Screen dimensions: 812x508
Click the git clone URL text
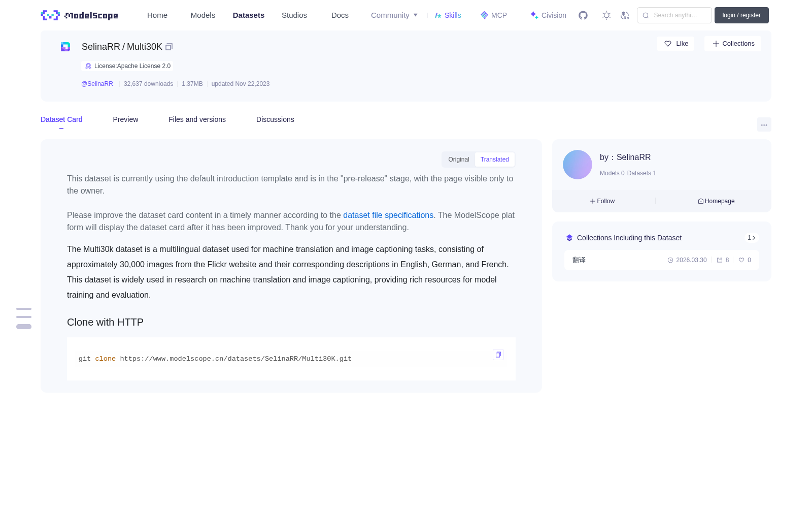pos(235,359)
